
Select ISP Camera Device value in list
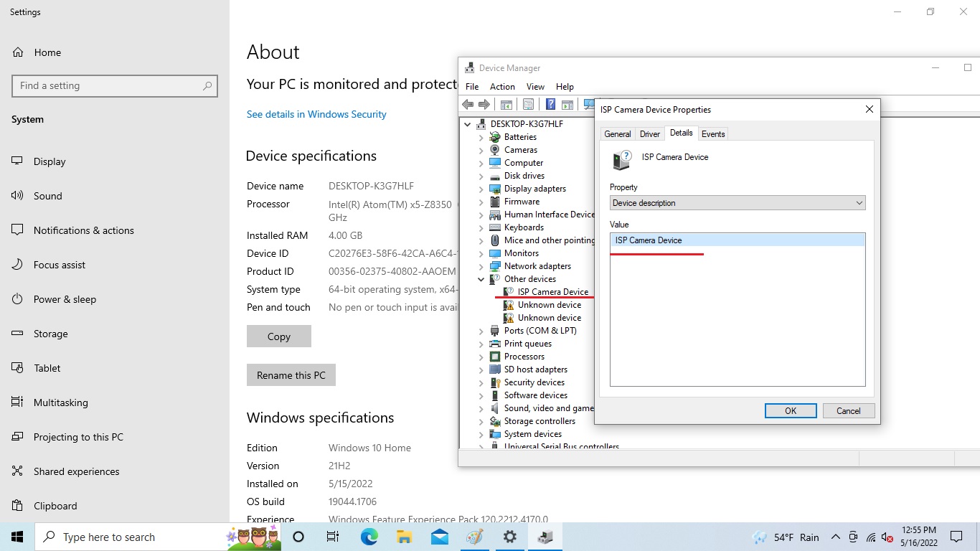point(738,240)
